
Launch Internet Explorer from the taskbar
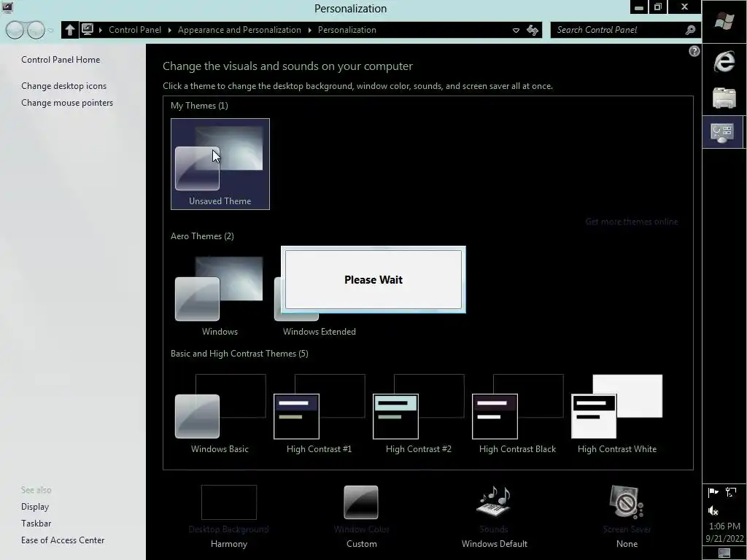(724, 61)
